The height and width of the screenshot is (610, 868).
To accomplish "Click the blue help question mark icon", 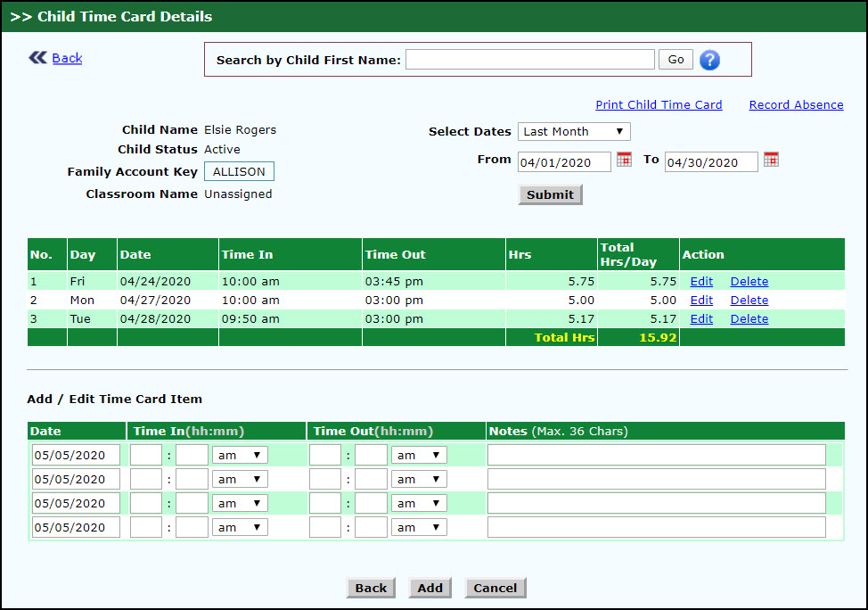I will click(x=710, y=59).
